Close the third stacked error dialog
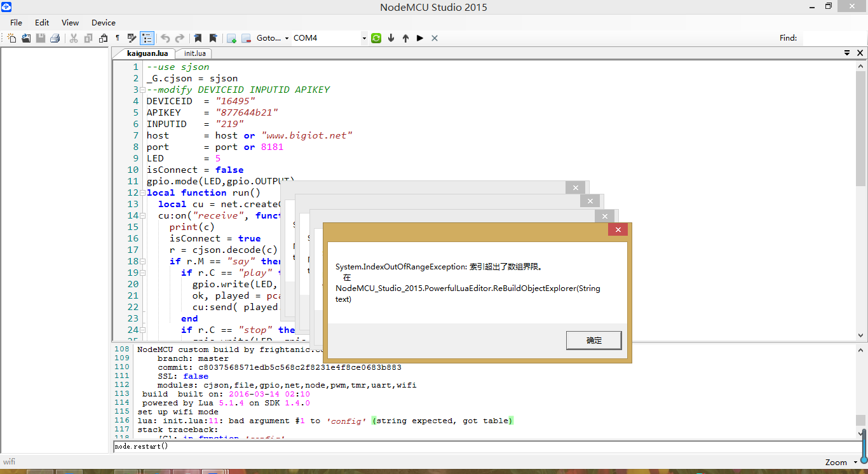Screen dimensions: 868x474 [590, 201]
